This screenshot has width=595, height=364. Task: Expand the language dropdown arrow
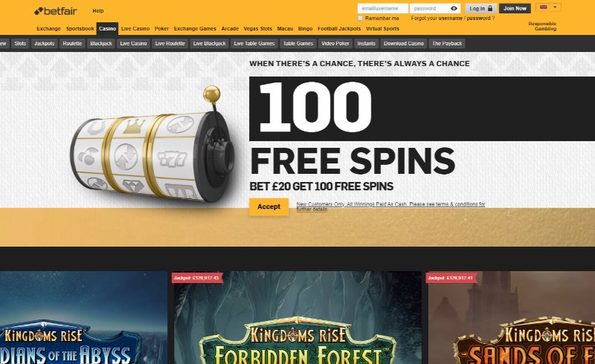click(x=555, y=7)
